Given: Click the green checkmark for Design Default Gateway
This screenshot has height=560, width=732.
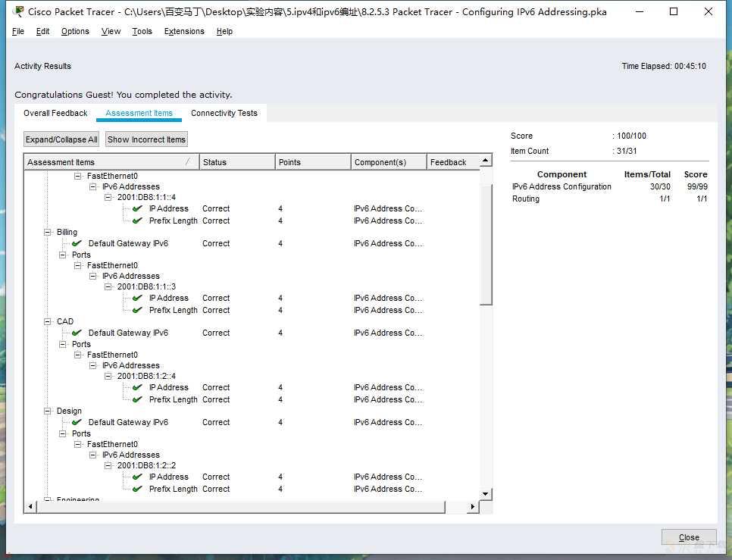Looking at the screenshot, I should click(77, 422).
